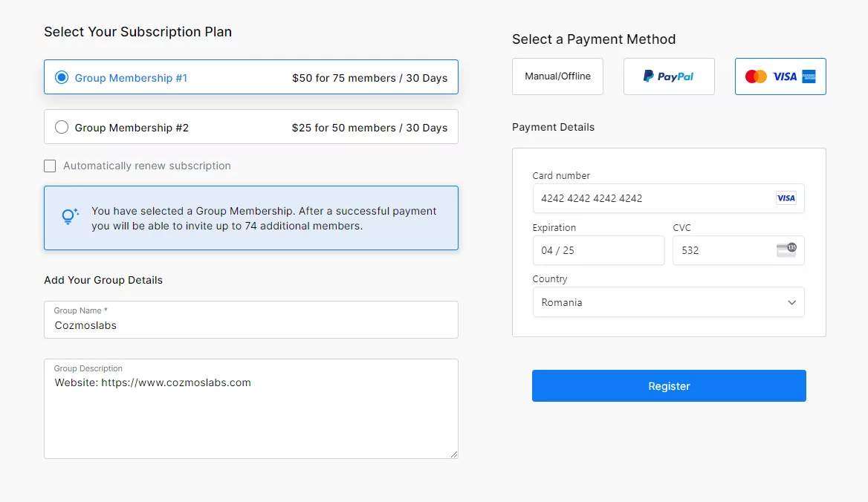
Task: Click the lightbulb icon in info notice
Action: click(70, 216)
